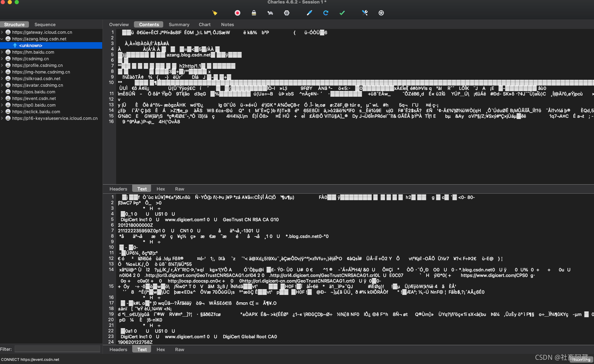Screen dimensions: 594x364
Task: Expand the https://hm.baidu.com tree entry
Action: [x=2, y=52]
